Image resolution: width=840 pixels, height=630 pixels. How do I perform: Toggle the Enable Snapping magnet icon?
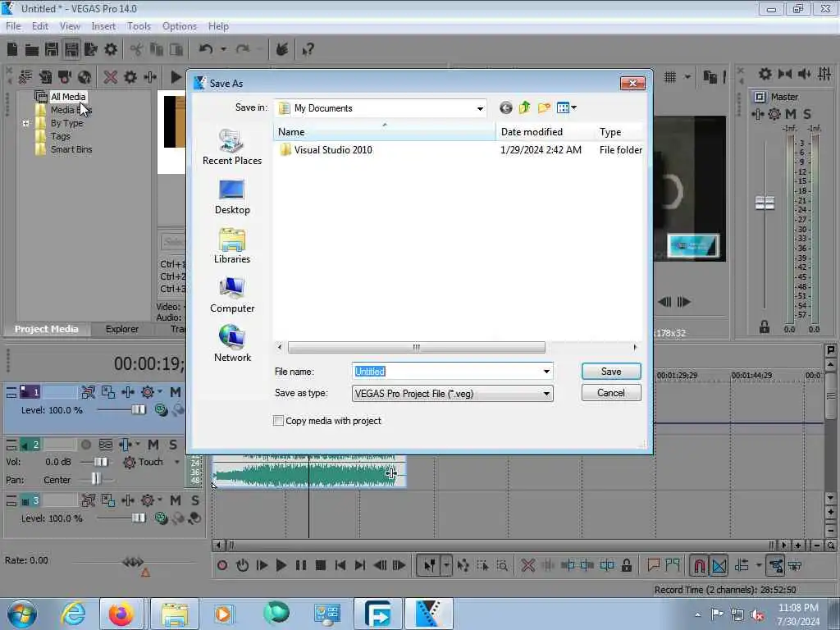(699, 565)
